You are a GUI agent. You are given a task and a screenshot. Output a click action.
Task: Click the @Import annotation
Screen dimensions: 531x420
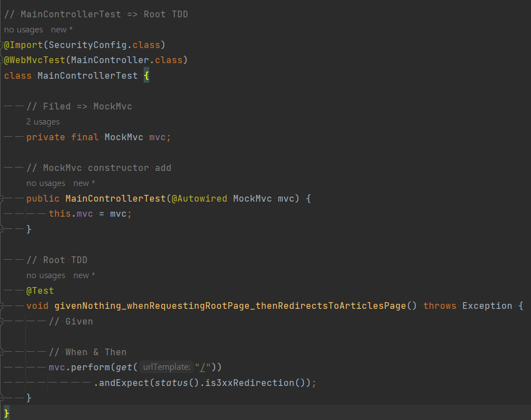coord(23,45)
